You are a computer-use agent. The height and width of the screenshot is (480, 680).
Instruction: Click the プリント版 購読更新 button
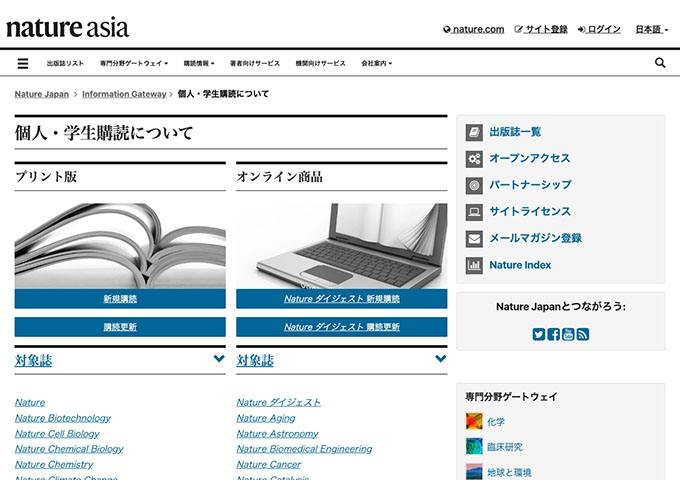click(120, 327)
